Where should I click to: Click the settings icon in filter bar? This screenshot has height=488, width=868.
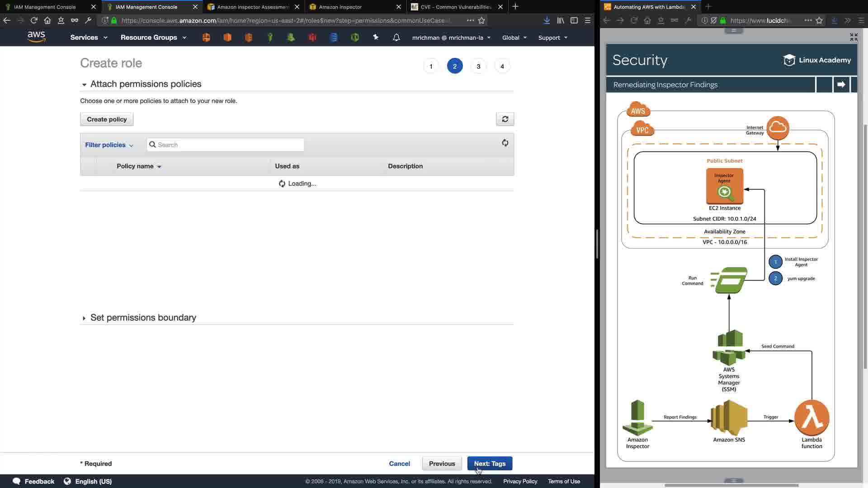point(505,143)
